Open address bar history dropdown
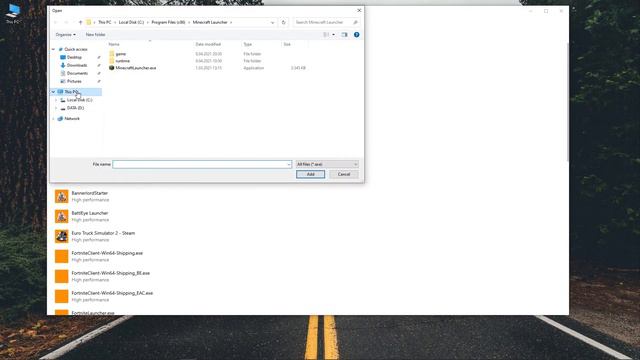This screenshot has width=640, height=360. 272,22
